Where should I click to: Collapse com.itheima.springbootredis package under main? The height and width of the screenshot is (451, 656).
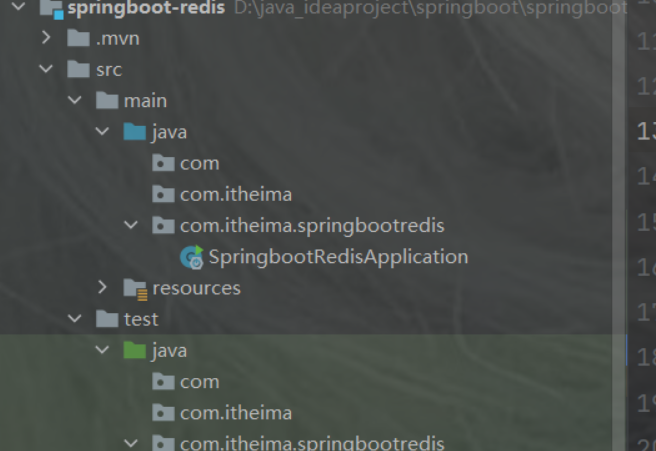tap(131, 225)
